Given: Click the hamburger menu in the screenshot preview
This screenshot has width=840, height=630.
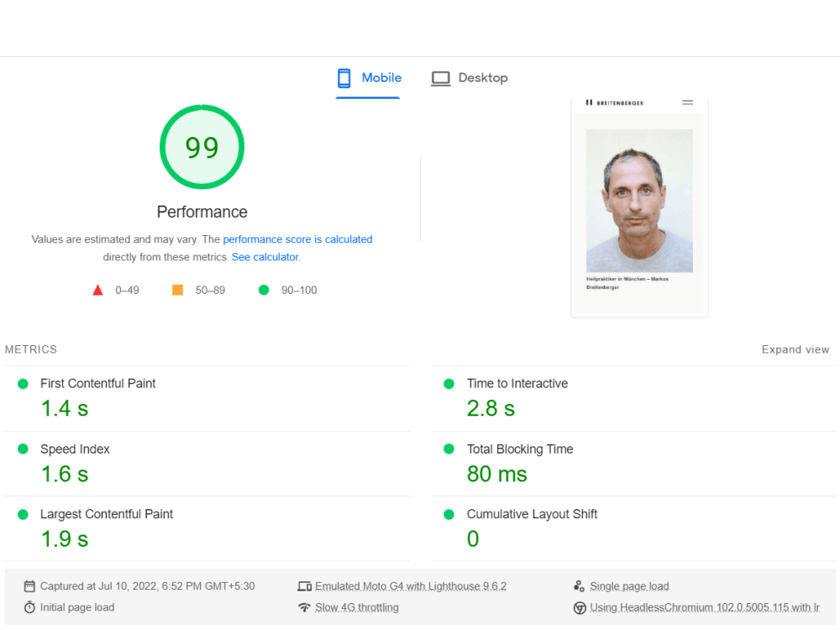Looking at the screenshot, I should (687, 102).
